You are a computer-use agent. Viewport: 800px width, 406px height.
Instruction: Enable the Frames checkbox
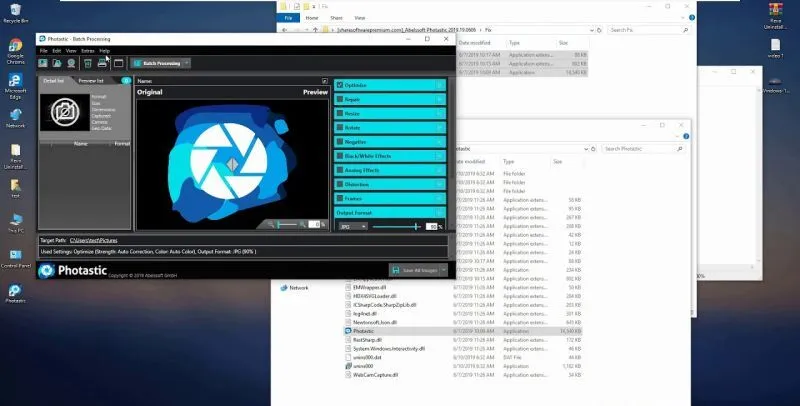pyautogui.click(x=340, y=198)
